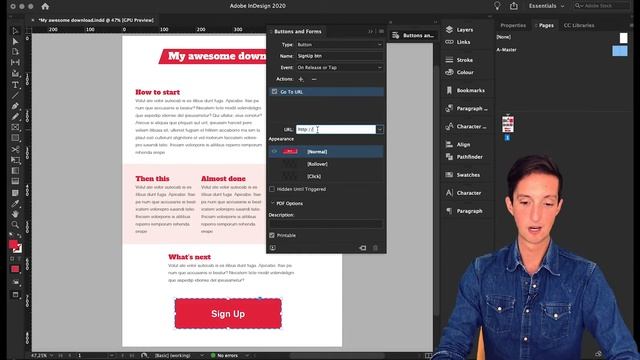Select the Zoom tool

(15, 224)
